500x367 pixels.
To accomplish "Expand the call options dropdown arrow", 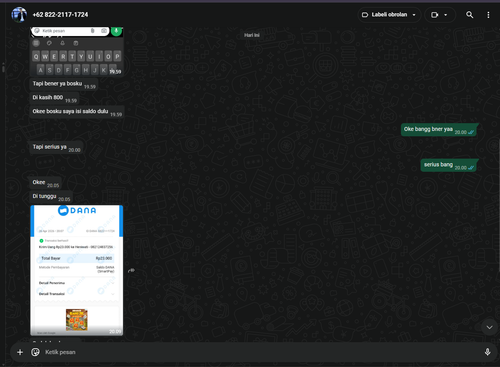I will click(x=446, y=15).
